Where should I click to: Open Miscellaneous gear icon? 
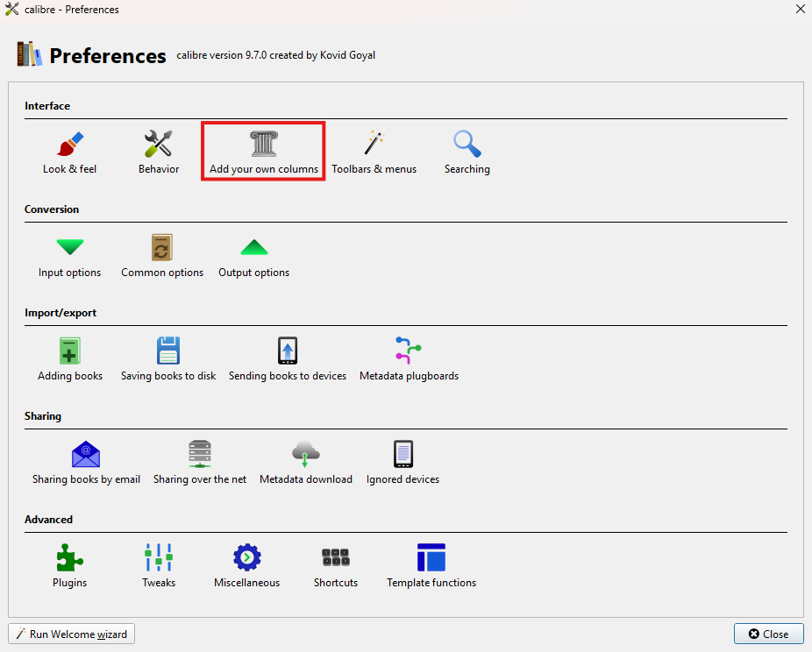pos(247,557)
